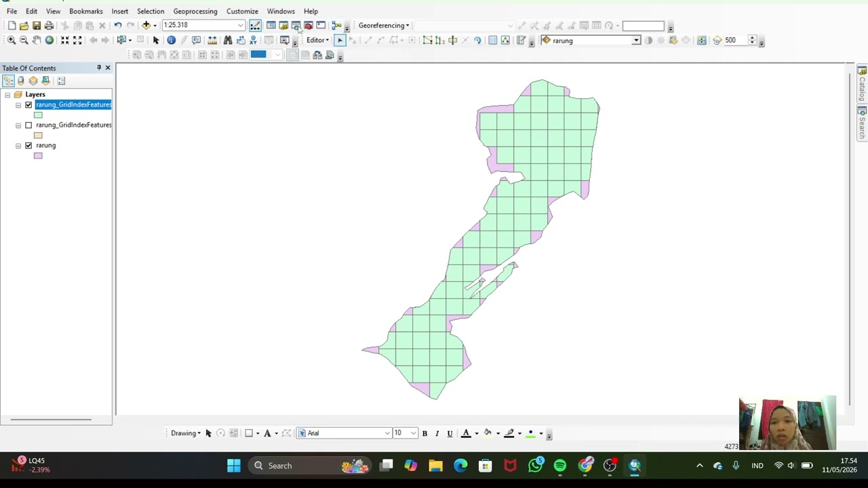Open the font size dropdown
The width and height of the screenshot is (868, 488).
coord(413,434)
